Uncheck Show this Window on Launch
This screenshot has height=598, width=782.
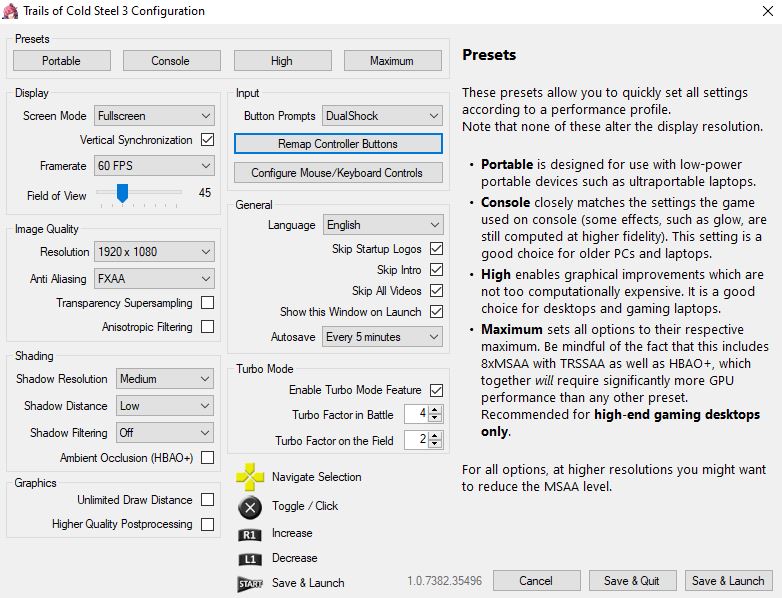pos(436,312)
